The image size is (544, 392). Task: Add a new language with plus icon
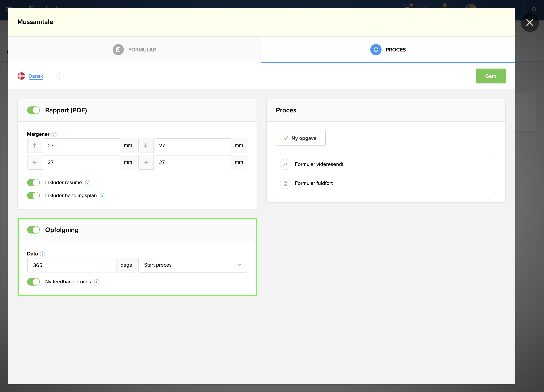click(60, 76)
